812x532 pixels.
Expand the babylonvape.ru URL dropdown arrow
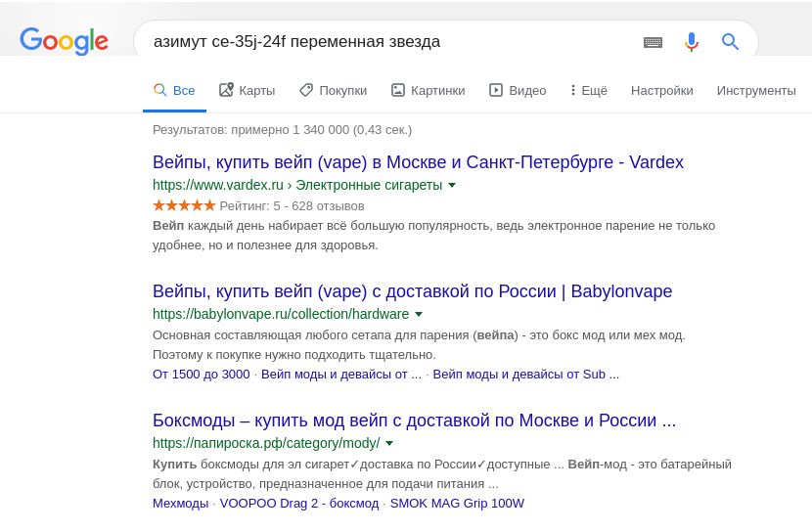[419, 314]
